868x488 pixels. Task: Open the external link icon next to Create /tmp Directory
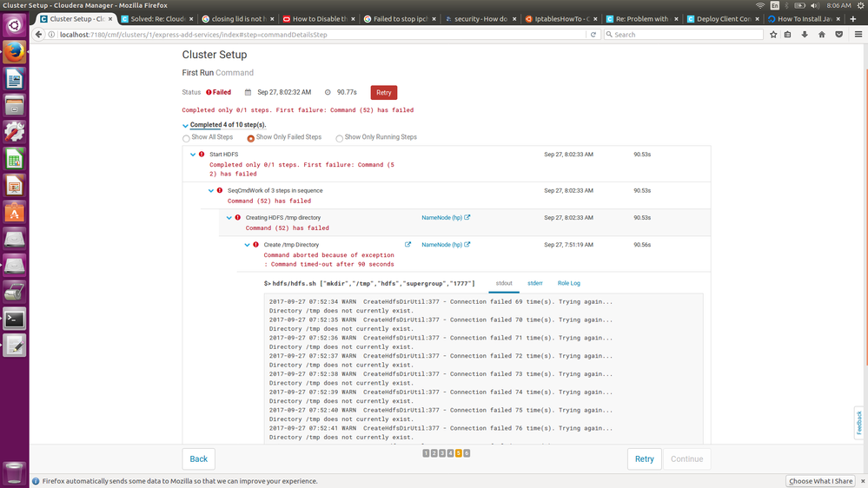tap(408, 245)
